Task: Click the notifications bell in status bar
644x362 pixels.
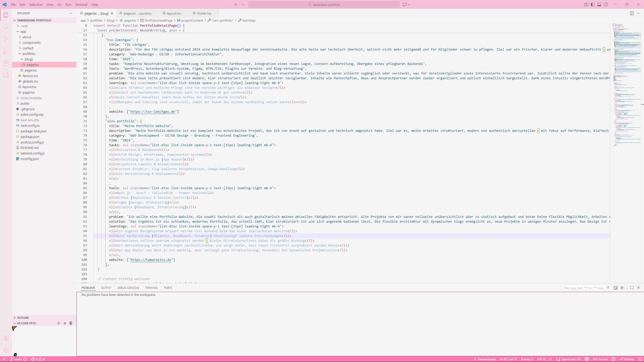Action: (x=640, y=359)
